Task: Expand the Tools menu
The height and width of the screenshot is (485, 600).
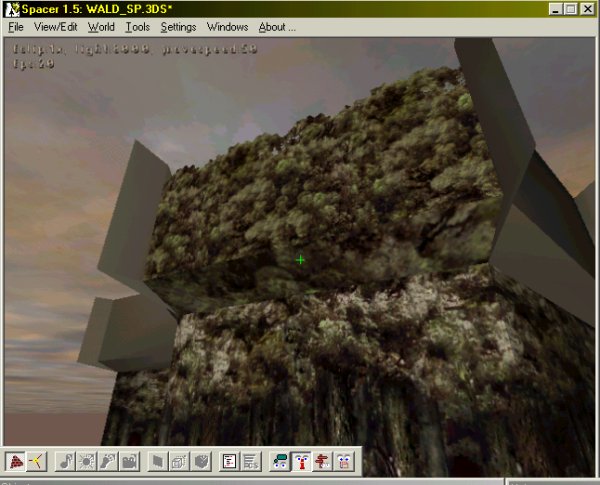Action: [x=138, y=27]
